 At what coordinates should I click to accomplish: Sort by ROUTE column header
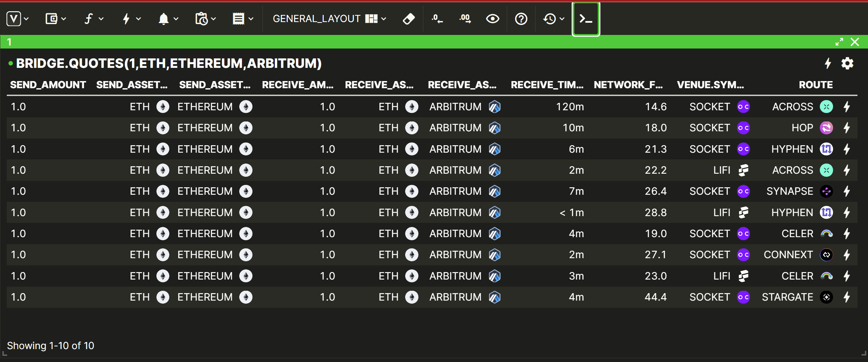(816, 84)
